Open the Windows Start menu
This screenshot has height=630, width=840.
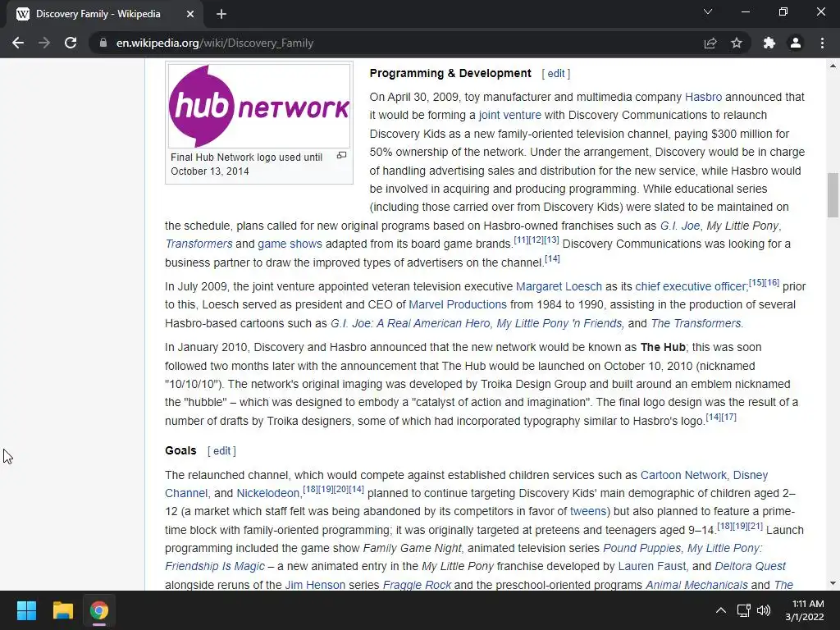tap(26, 610)
